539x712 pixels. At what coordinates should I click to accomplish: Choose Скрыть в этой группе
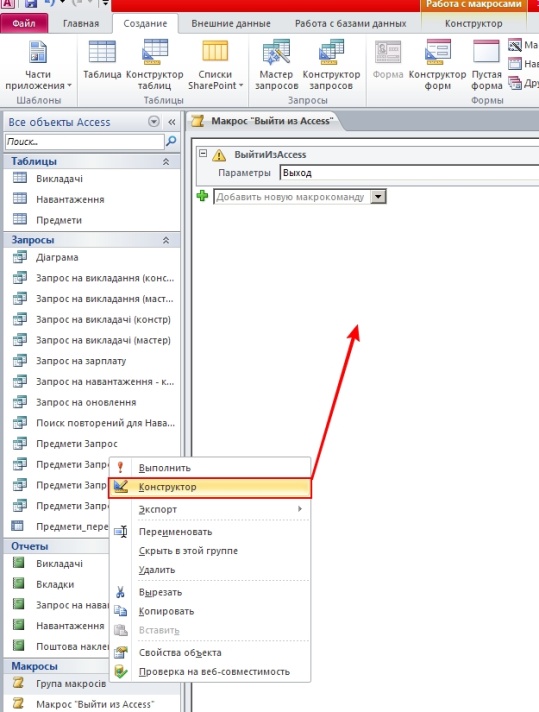210,551
